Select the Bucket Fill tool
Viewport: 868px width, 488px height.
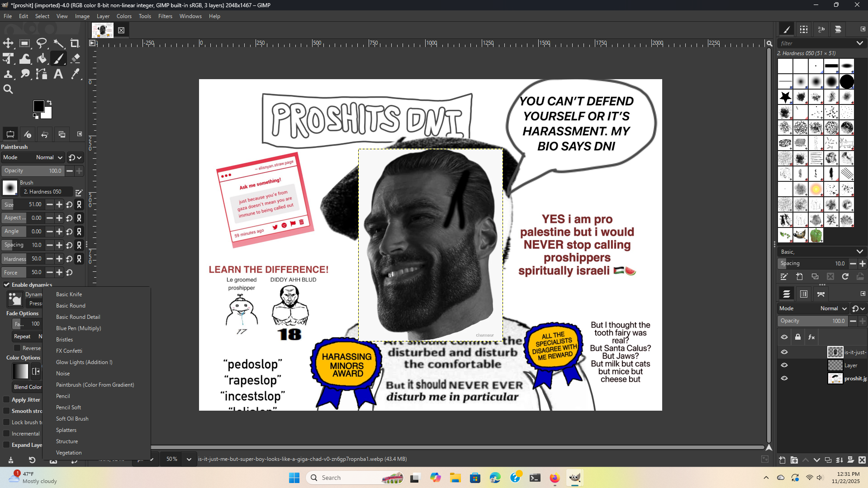point(42,59)
